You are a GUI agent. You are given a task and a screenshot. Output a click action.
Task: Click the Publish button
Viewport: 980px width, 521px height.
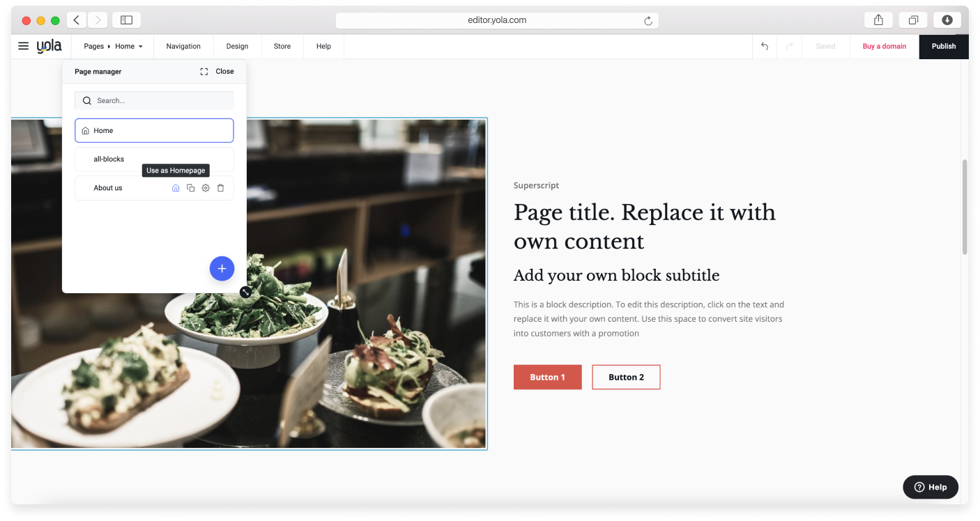point(943,46)
